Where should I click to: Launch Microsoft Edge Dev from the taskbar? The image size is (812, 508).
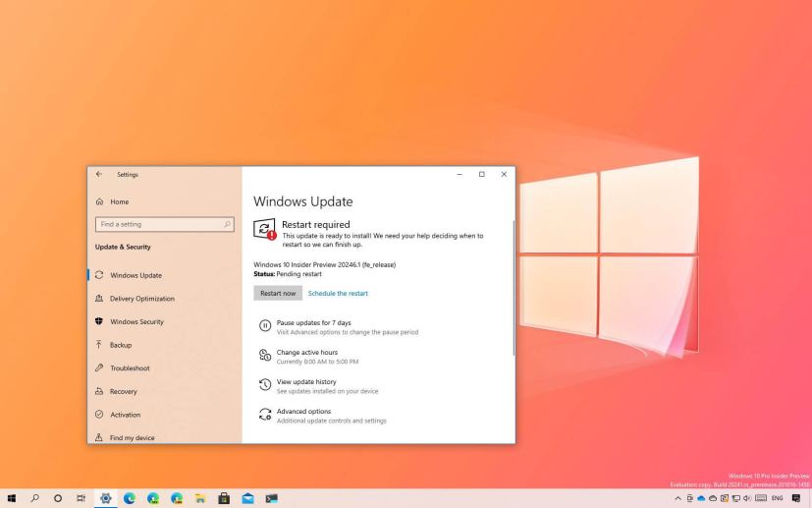153,498
